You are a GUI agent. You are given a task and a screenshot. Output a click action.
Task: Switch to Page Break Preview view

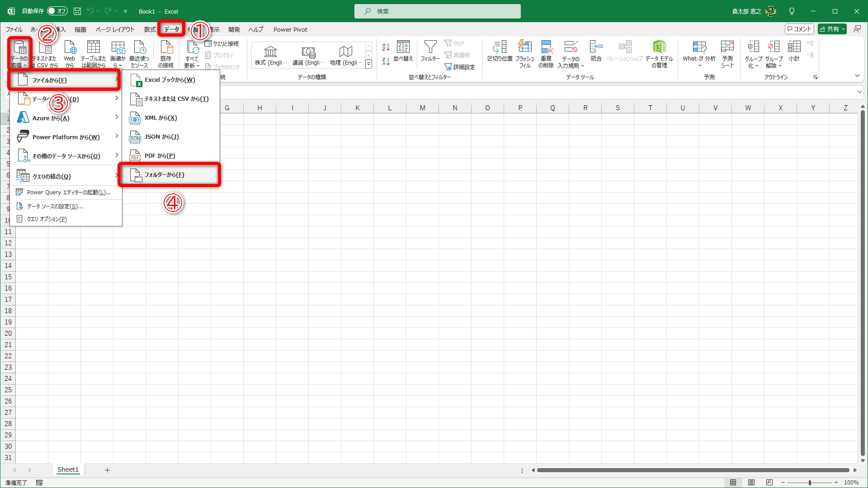[x=769, y=483]
